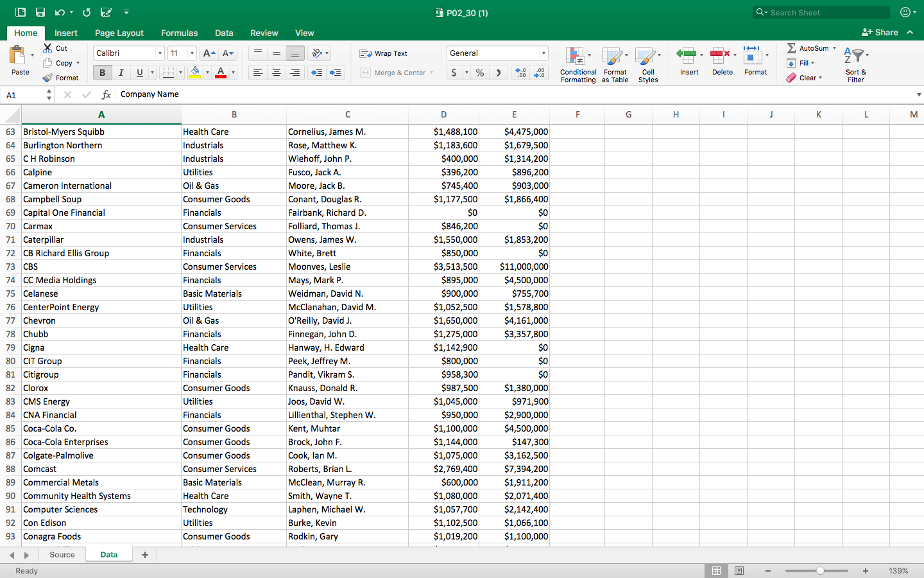Switch to Page Layout view in status bar
This screenshot has width=924, height=578.
coord(739,571)
